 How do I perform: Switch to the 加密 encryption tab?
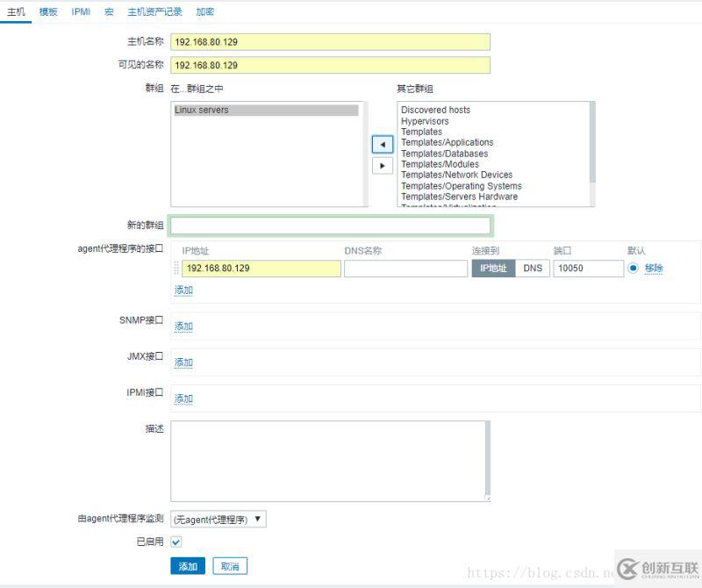[205, 11]
